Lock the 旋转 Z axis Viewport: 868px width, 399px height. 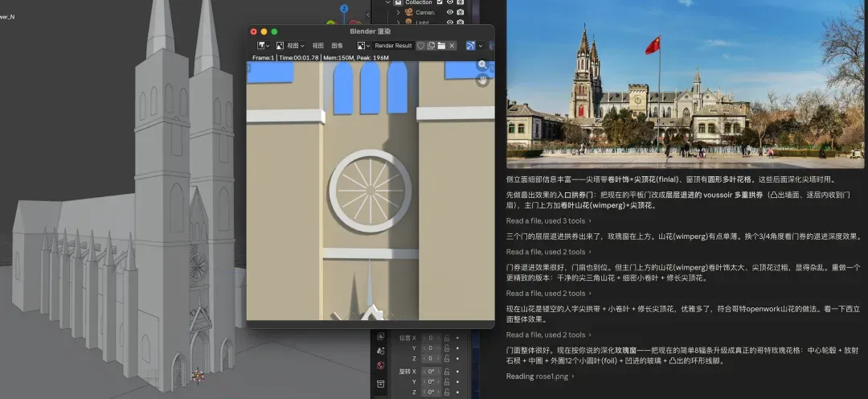tap(447, 393)
